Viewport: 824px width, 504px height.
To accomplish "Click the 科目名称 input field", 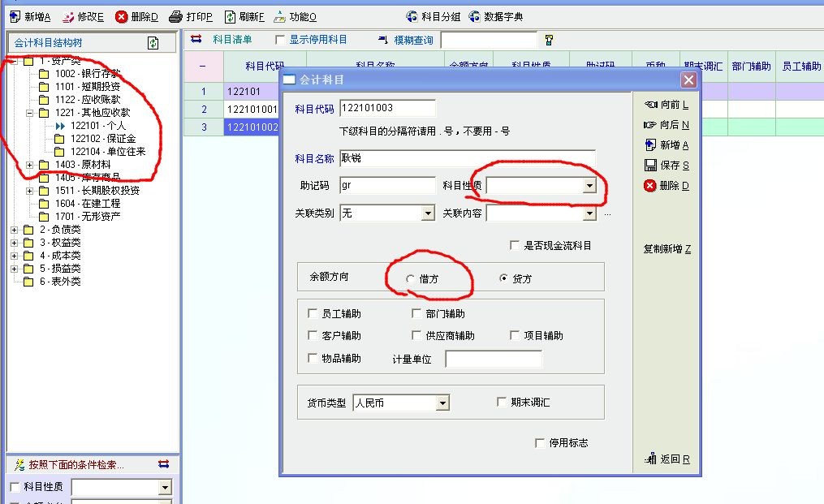I will pyautogui.click(x=467, y=157).
